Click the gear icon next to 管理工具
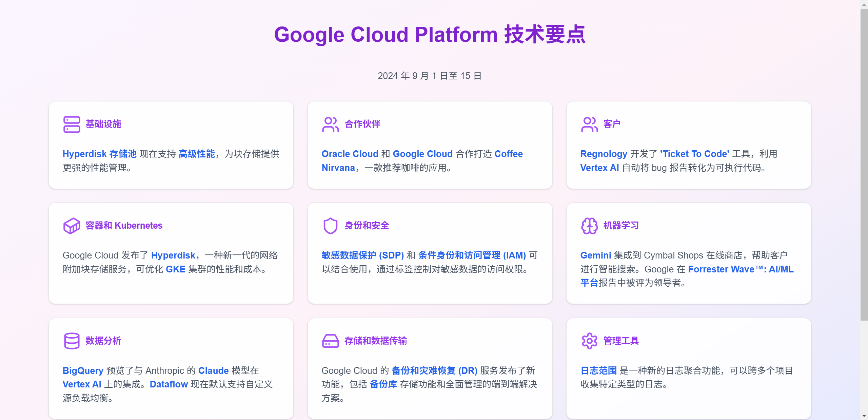Image resolution: width=868 pixels, height=420 pixels. pyautogui.click(x=589, y=341)
